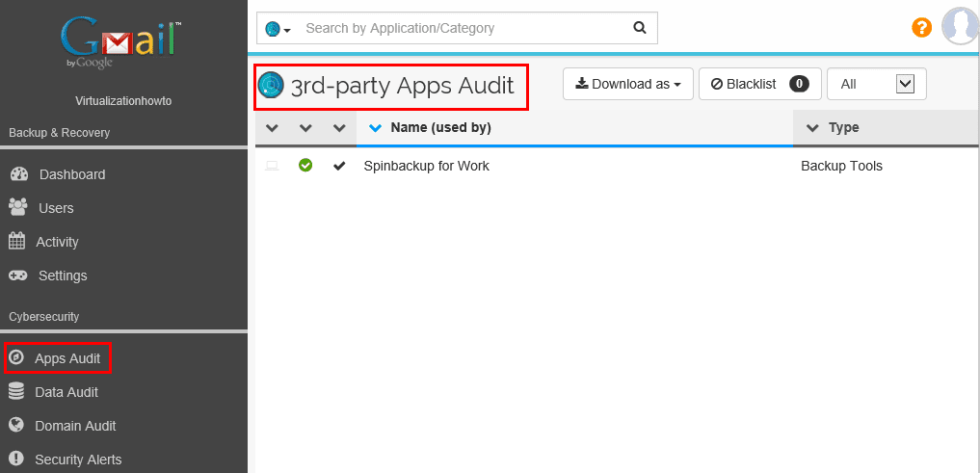This screenshot has height=473, width=980.
Task: Open the Dashboard page
Action: coord(71,174)
